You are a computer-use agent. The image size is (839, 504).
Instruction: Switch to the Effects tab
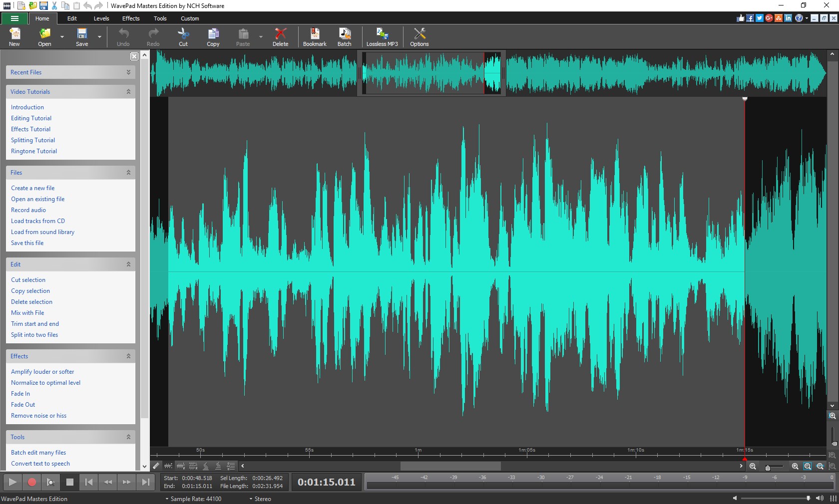130,18
